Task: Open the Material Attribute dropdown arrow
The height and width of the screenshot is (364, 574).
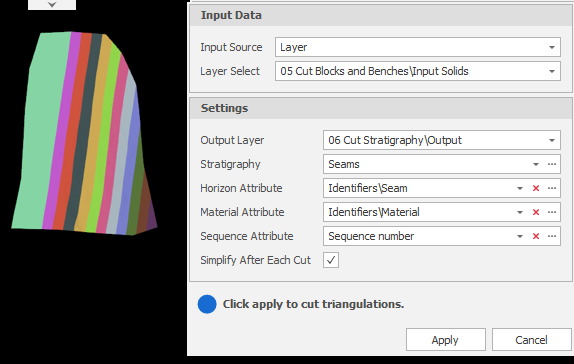Action: 520,212
